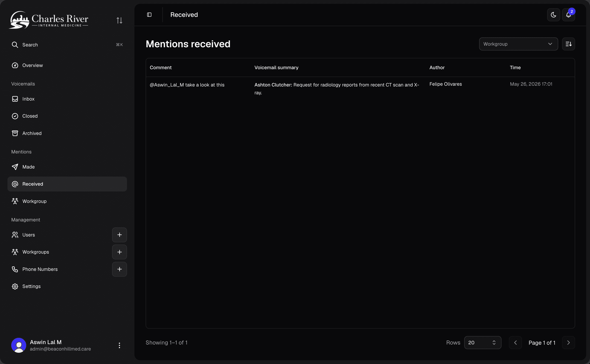Click the Time column header
590x364 pixels.
point(515,68)
